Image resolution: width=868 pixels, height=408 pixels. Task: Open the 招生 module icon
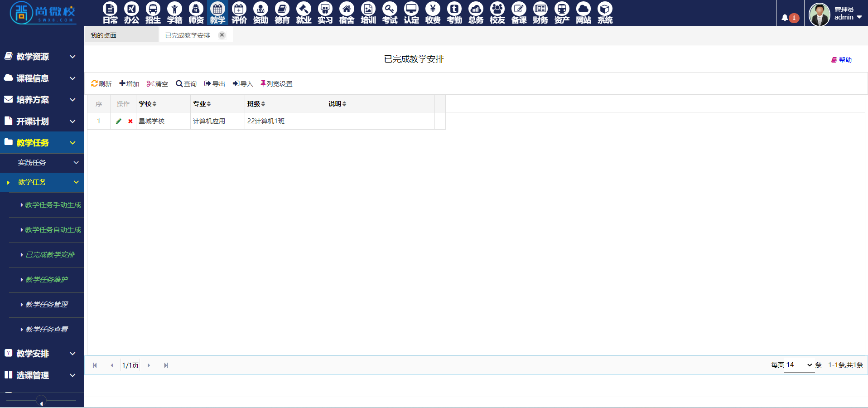(x=153, y=13)
